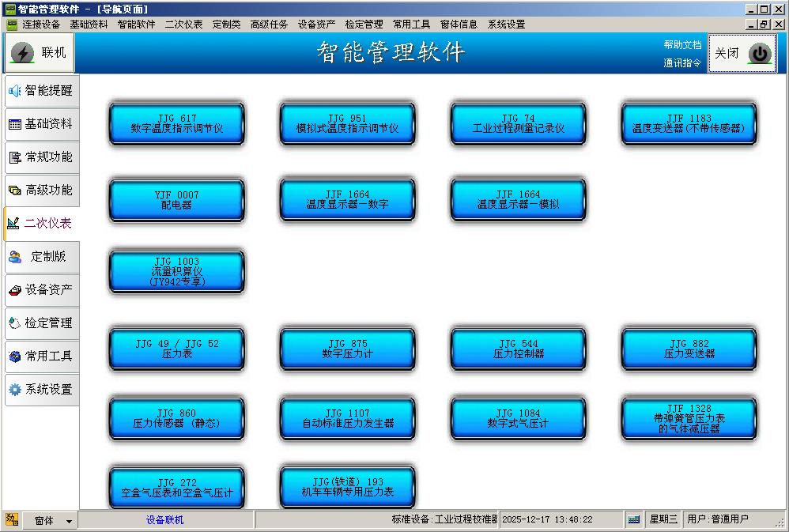Launch JJG 1003 流量积算仪 module
The height and width of the screenshot is (532, 789).
pyautogui.click(x=176, y=271)
